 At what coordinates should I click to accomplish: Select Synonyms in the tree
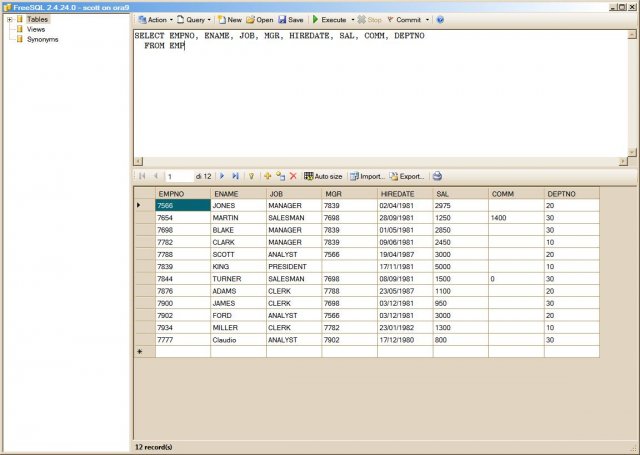(x=42, y=39)
